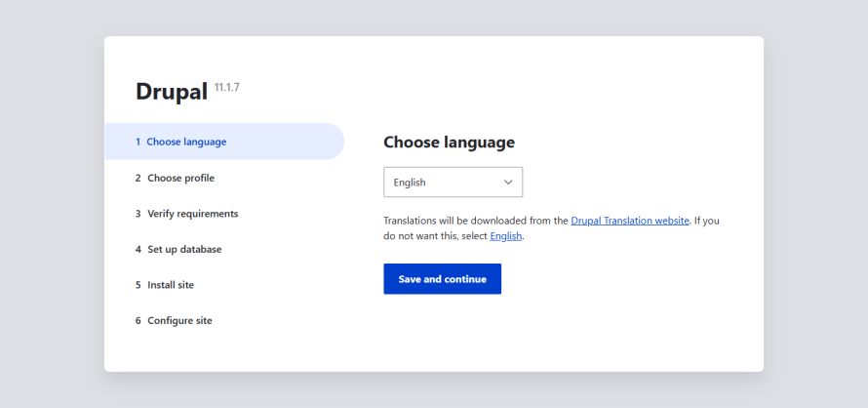The width and height of the screenshot is (868, 408).
Task: Select step 1 Choose language
Action: pos(224,142)
